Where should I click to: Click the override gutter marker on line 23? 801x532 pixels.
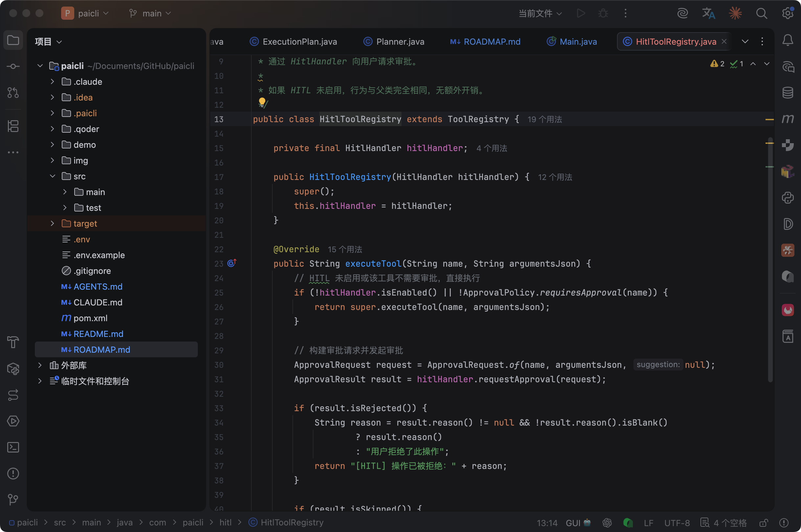click(232, 263)
